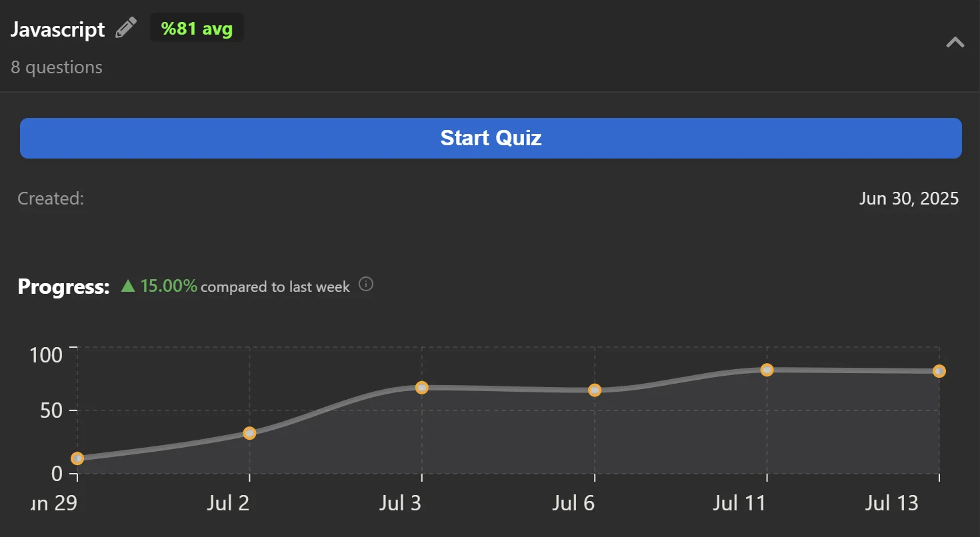Click the Jul 3 chart data point

[421, 388]
